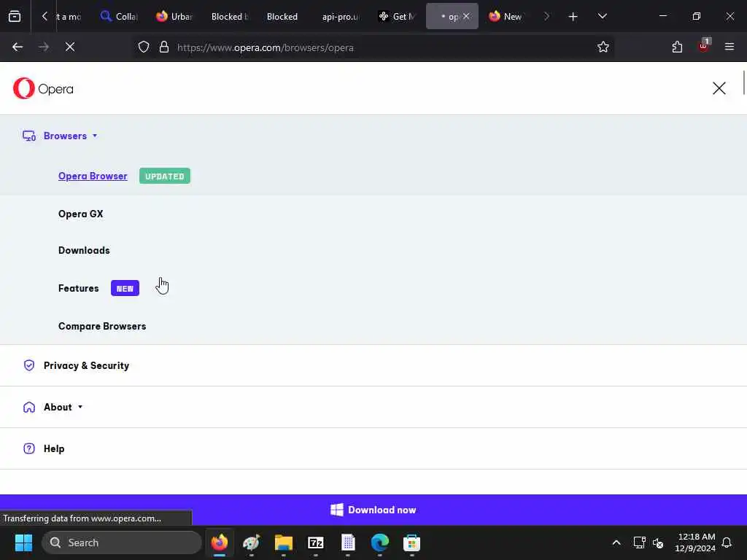
Task: Click the forward navigation arrow
Action: [44, 47]
